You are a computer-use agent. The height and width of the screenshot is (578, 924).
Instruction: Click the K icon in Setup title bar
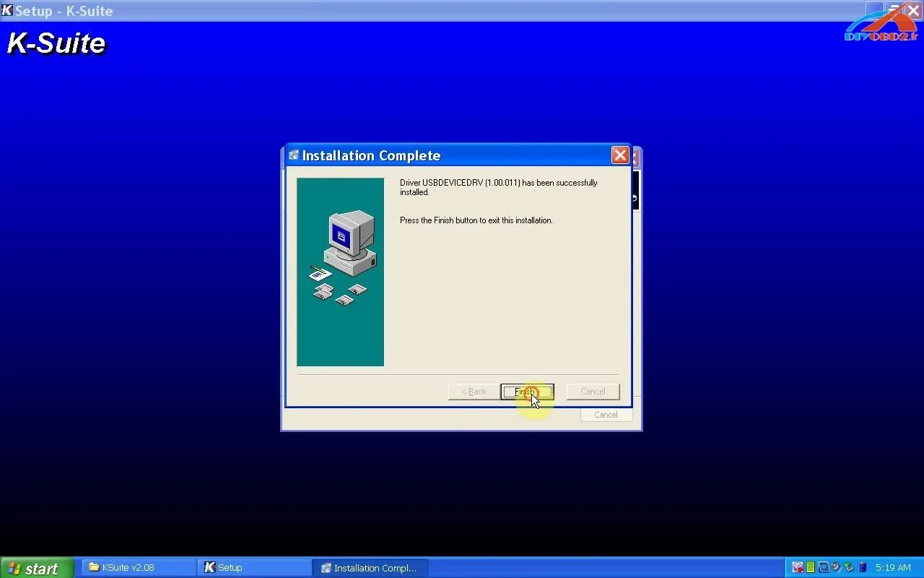point(7,11)
